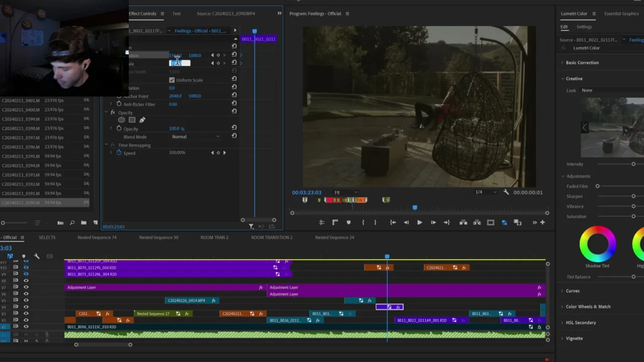Open the Fit zoom level dropdown
Viewport: 644px width, 362px height.
coord(346,192)
